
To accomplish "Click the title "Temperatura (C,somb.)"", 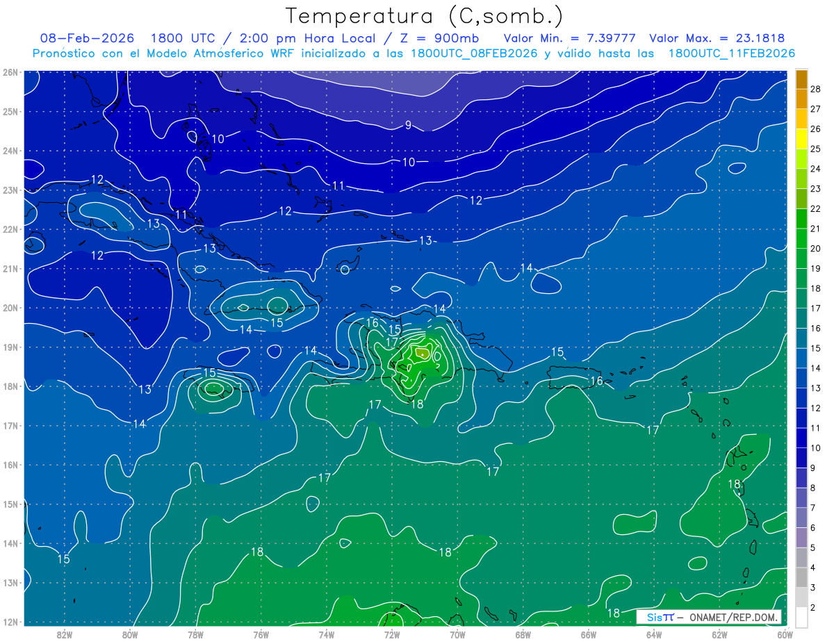I will pos(425,16).
